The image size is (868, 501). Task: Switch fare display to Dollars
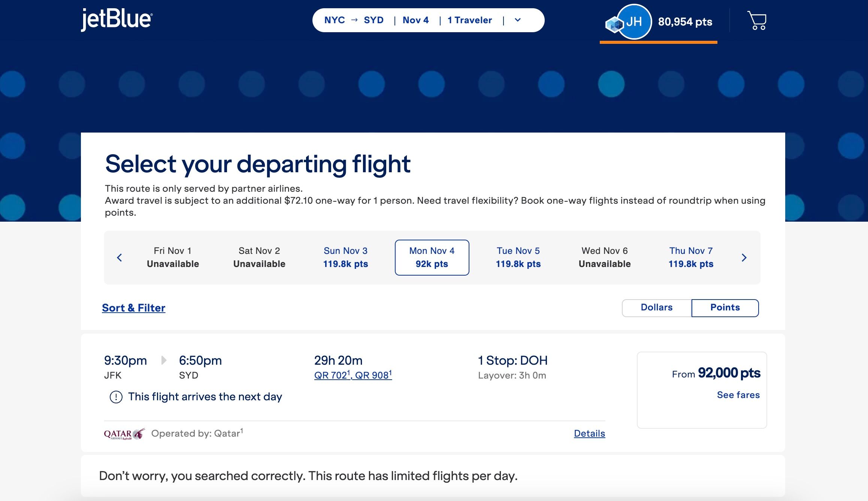(657, 308)
